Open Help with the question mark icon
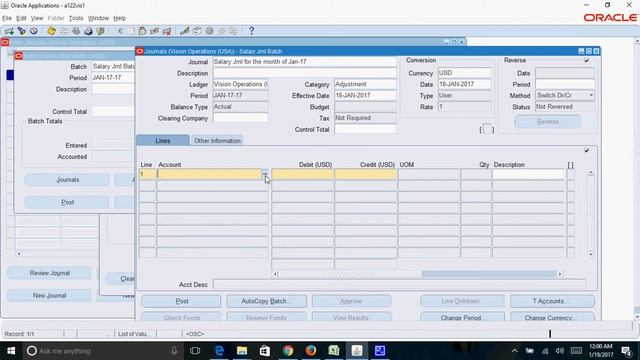The width and height of the screenshot is (640, 360). point(251,31)
